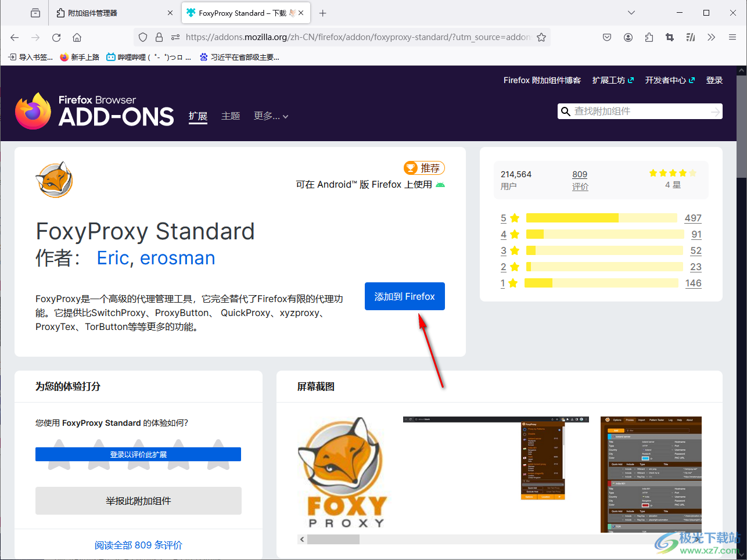Select the 主题 navigation item
Screen dimensions: 747x560
[231, 116]
